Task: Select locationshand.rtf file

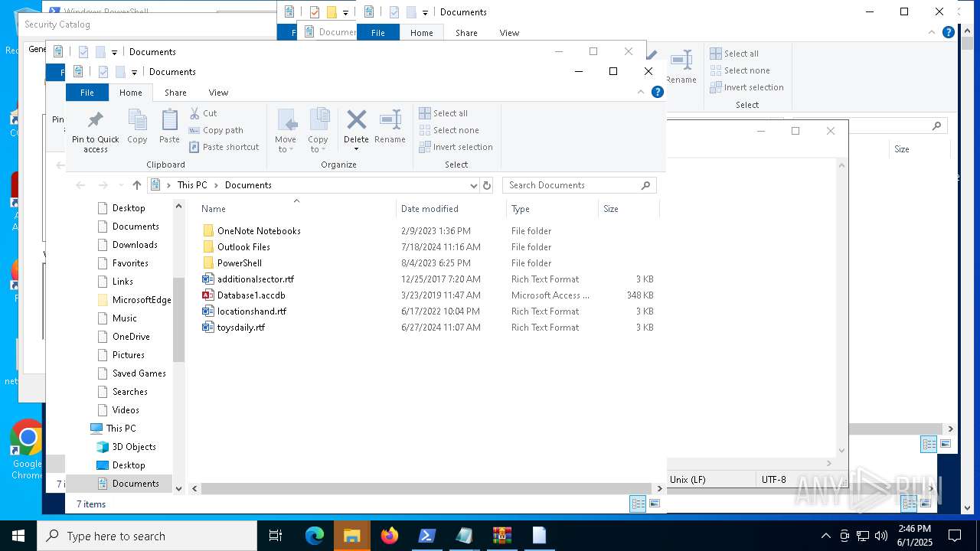Action: 252,311
